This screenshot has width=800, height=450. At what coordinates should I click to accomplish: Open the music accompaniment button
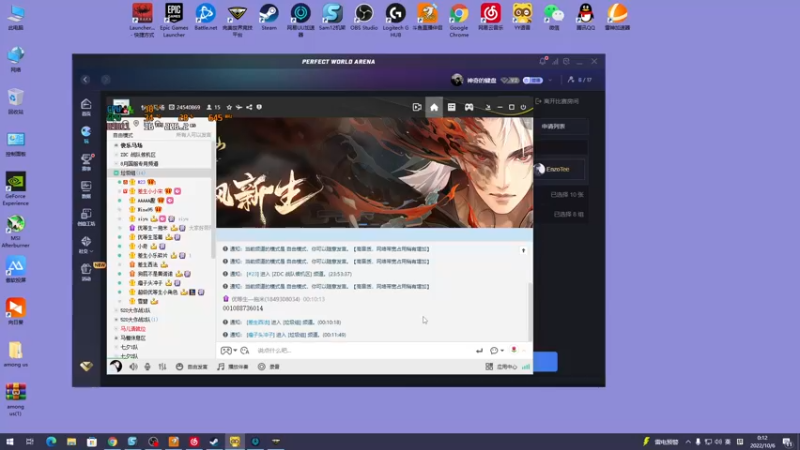pos(233,366)
